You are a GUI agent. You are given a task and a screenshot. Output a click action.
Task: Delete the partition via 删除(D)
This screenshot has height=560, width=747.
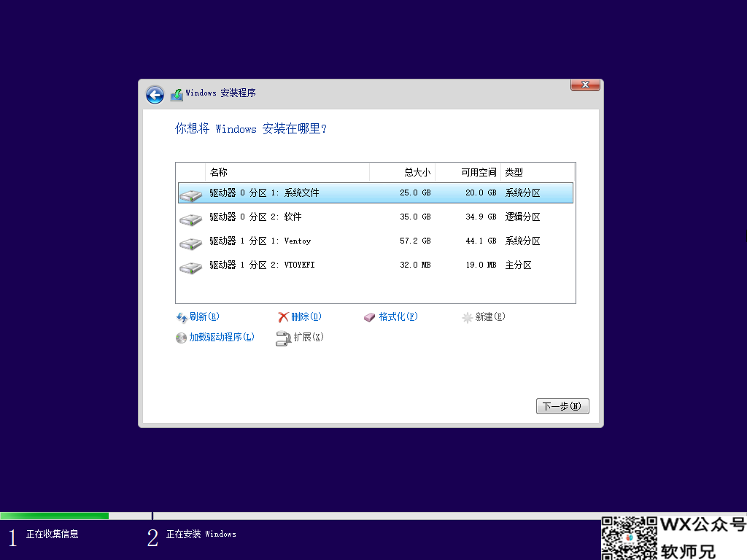pyautogui.click(x=306, y=316)
